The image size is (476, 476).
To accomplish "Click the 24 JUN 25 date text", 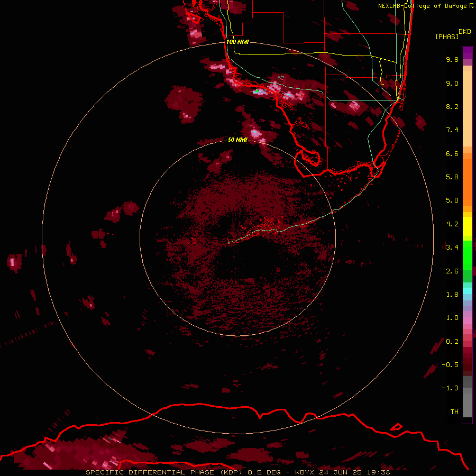I will (x=340, y=472).
